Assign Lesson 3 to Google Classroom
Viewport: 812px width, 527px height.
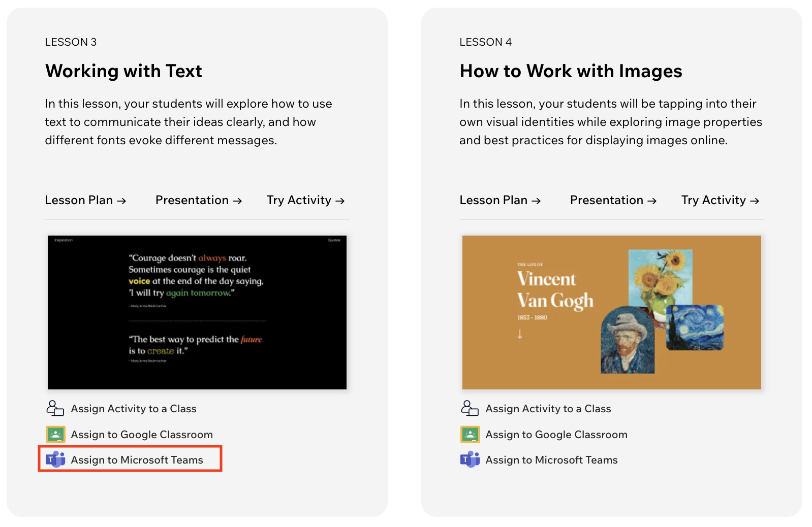pos(142,435)
